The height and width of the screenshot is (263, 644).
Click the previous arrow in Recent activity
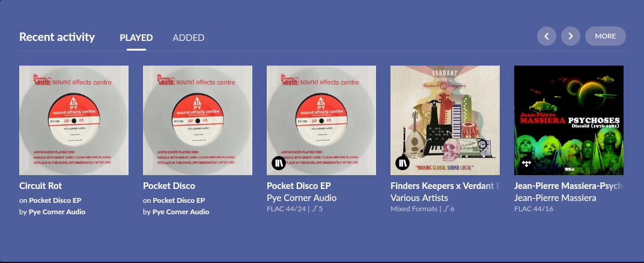(x=546, y=36)
